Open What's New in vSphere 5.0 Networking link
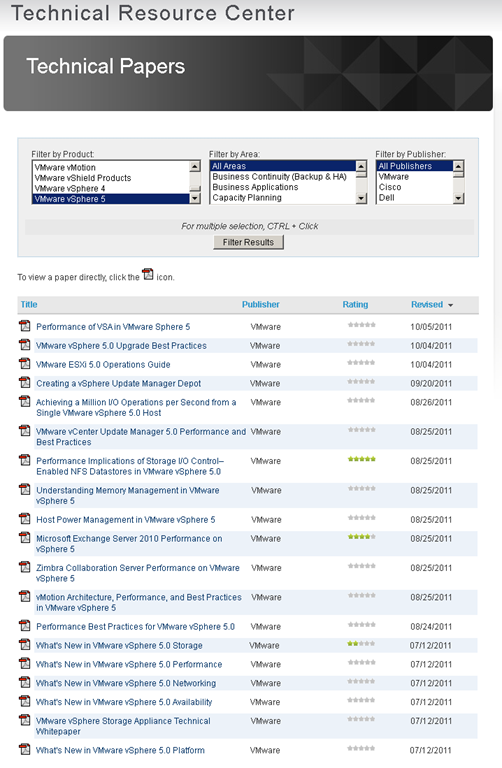The width and height of the screenshot is (502, 768). click(126, 683)
